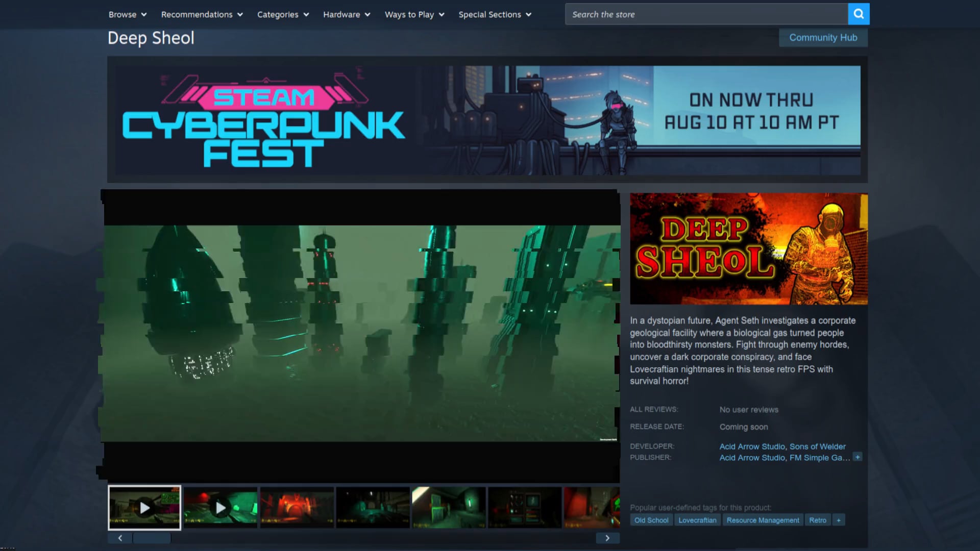Select the Lovecraftian tag

697,520
